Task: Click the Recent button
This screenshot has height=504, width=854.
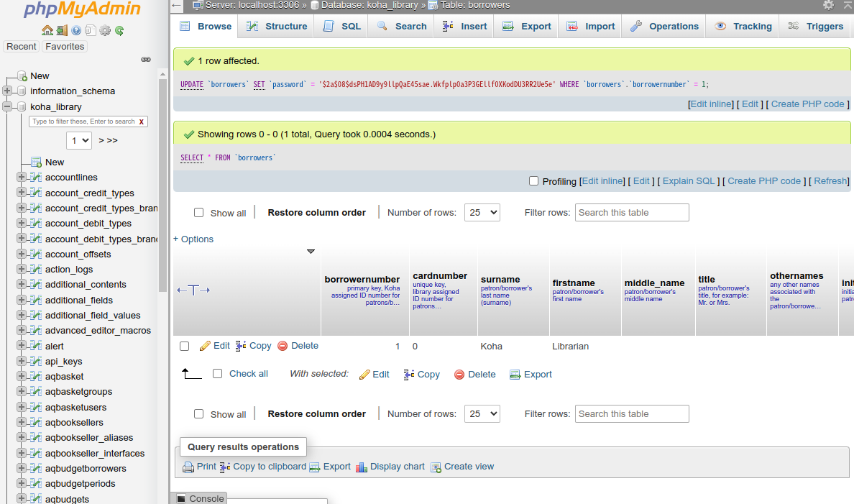Action: 22,46
